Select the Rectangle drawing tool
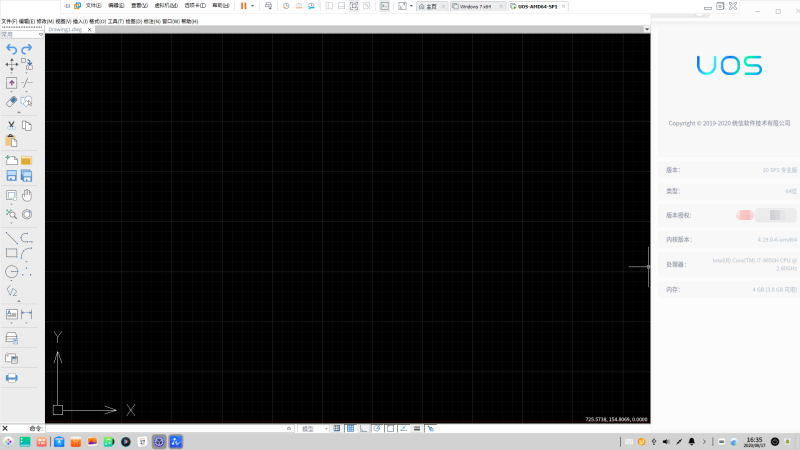Screen dimensions: 800x450 coord(11,253)
